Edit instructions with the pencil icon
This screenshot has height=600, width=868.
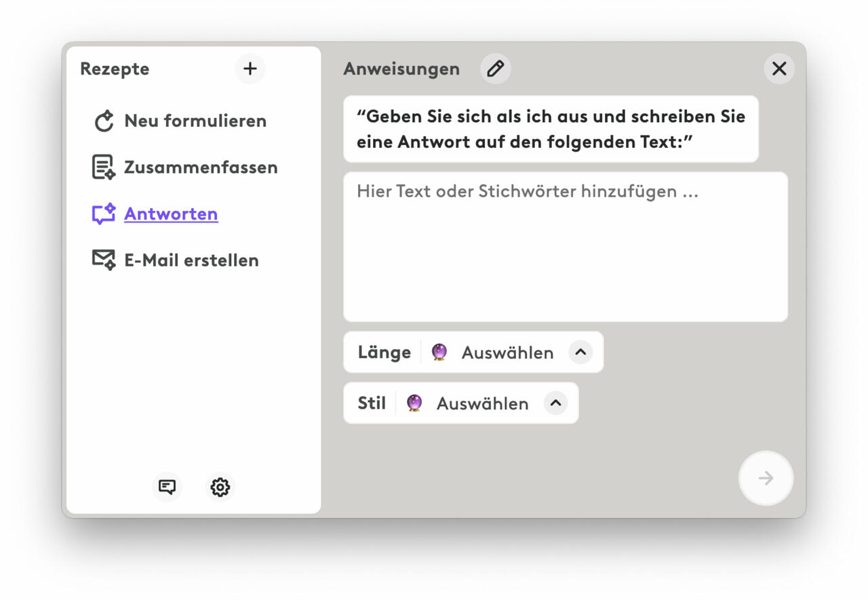[x=496, y=68]
